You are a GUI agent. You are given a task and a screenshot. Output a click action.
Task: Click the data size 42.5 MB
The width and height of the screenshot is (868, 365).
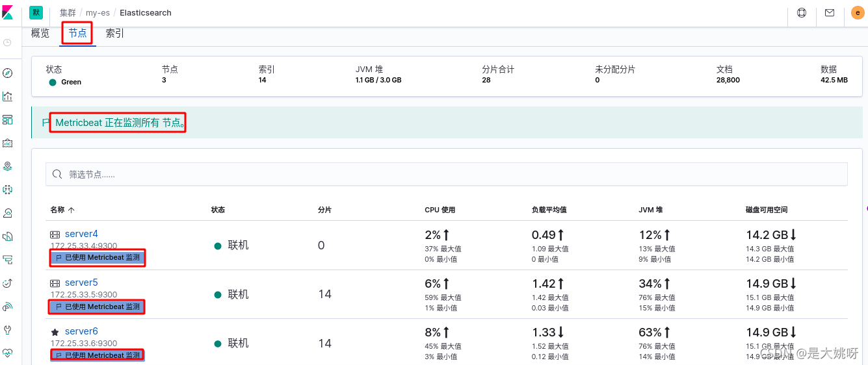pyautogui.click(x=834, y=80)
